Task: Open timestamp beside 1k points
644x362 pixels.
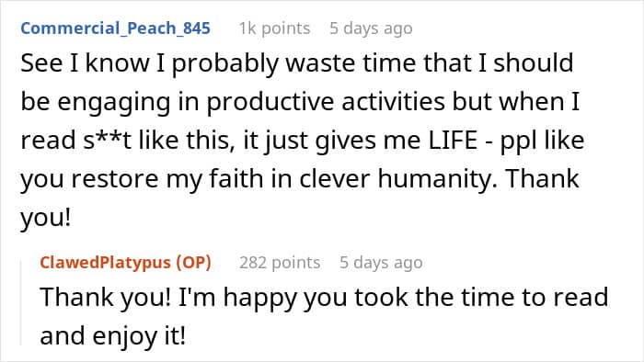Action: point(371,28)
